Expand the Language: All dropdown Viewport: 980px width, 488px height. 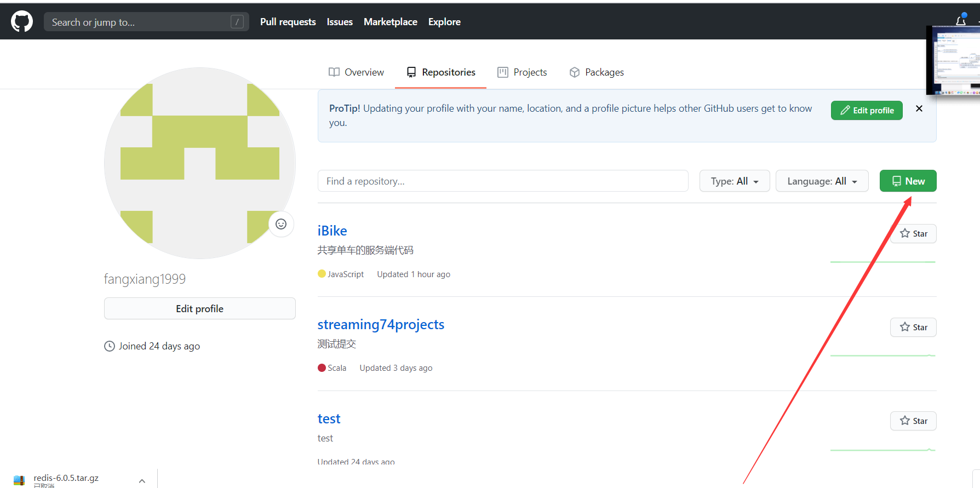pos(822,181)
